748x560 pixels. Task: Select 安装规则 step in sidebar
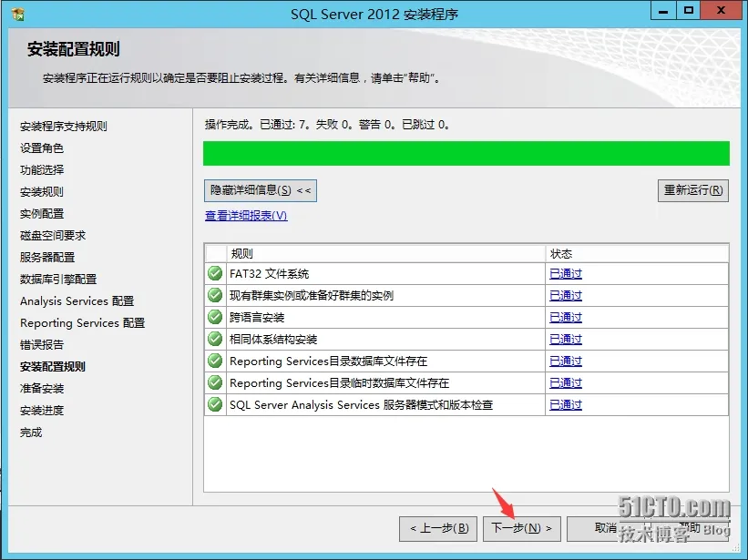(42, 192)
